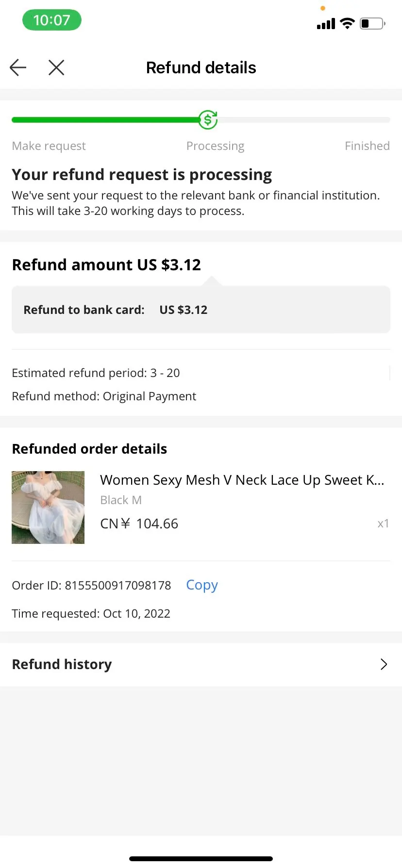Screen dimensions: 402x868
Task: Tap the green 10:07 time pill
Action: tap(52, 20)
